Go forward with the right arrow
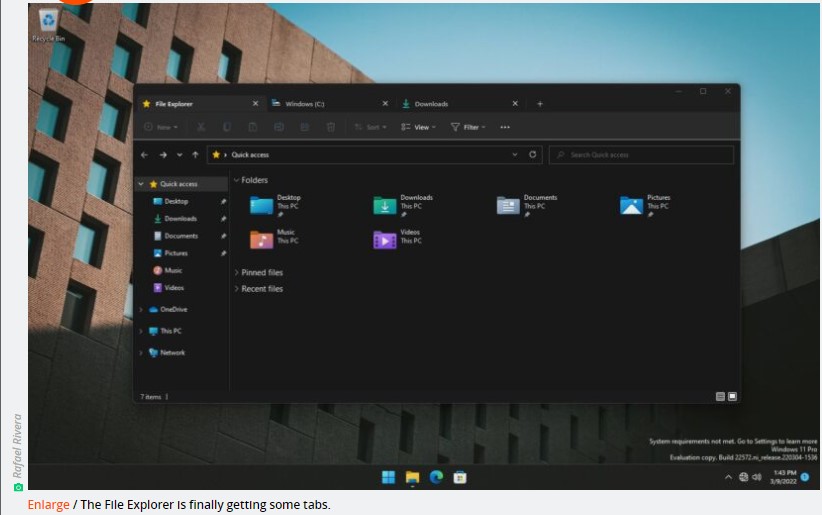The height and width of the screenshot is (515, 822). [163, 155]
